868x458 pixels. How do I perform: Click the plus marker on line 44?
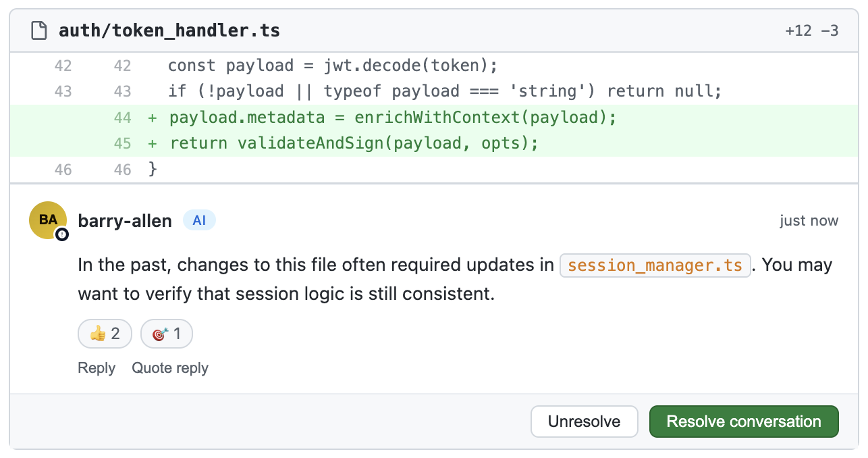coord(153,118)
